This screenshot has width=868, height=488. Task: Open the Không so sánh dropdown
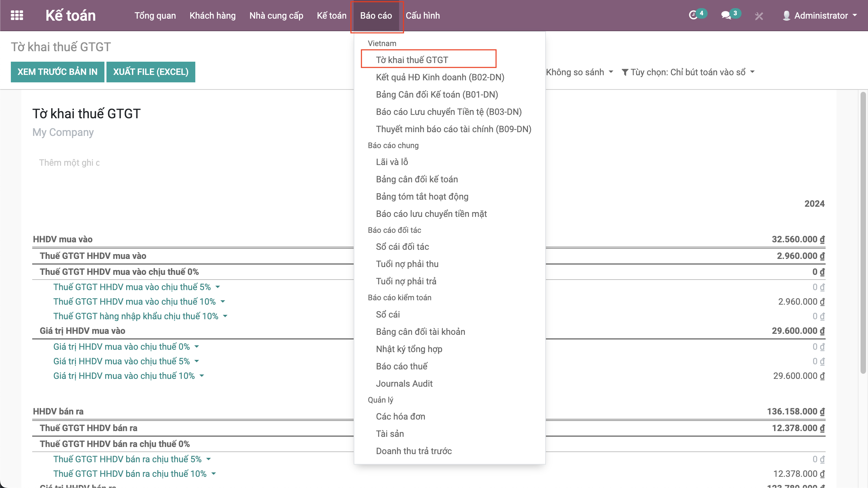click(x=579, y=72)
